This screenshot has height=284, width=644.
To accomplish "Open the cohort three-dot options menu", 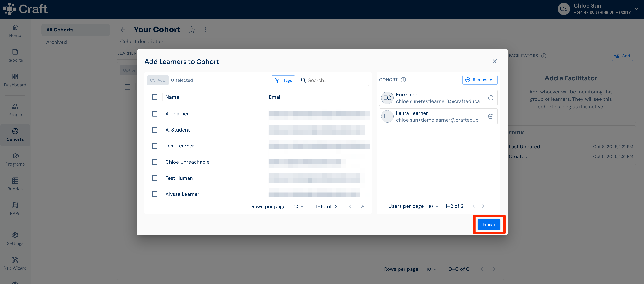I will point(206,30).
